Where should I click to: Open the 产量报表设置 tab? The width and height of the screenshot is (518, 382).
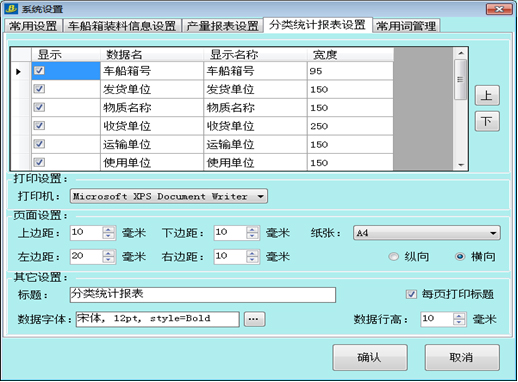[222, 26]
